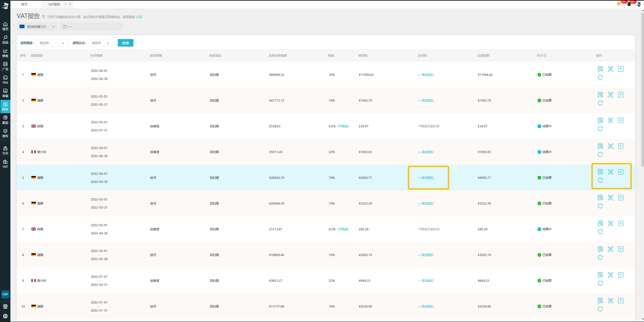The height and width of the screenshot is (322, 644).
Task: Click +添加抵扣 in row 8
Action: point(426,255)
